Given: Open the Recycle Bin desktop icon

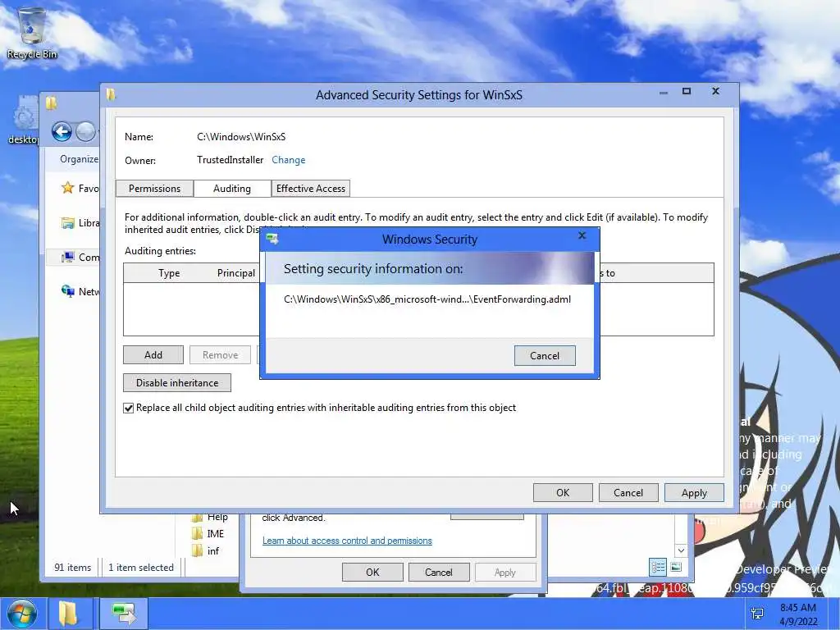Looking at the screenshot, I should coord(32,32).
